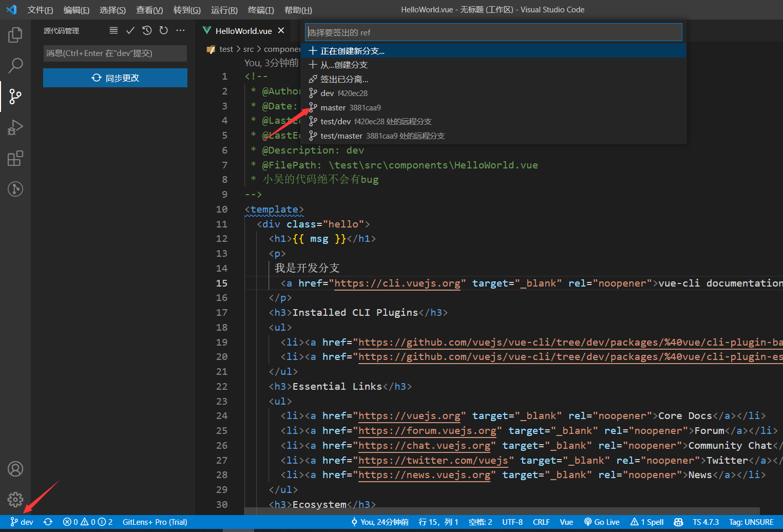
Task: Click GitLens+ Pro (Trial) status item
Action: click(155, 522)
